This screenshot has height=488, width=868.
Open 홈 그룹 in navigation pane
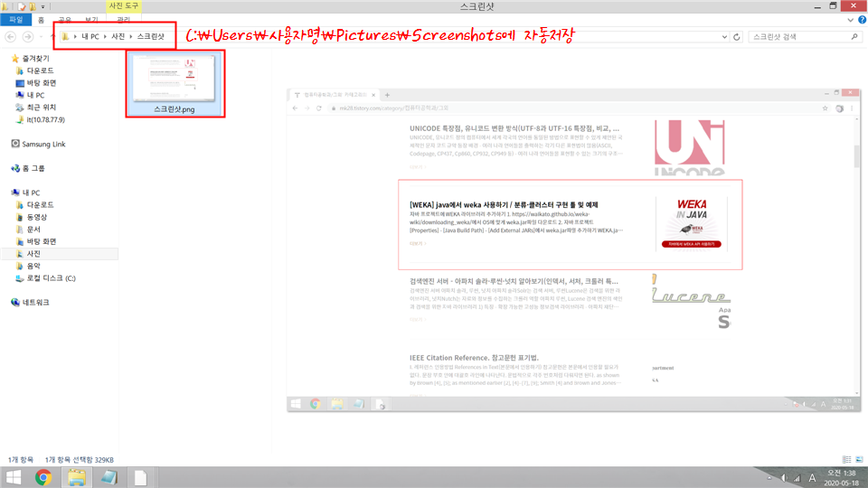click(28, 168)
